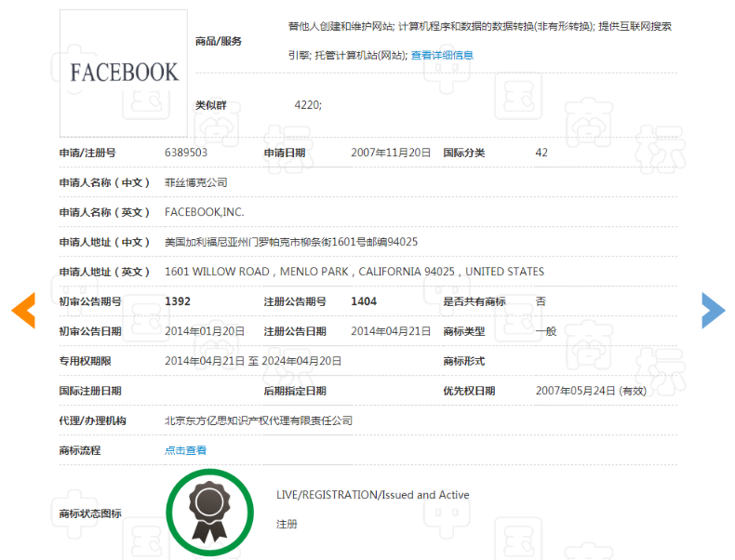Open the 查看详细信息 link
This screenshot has width=735, height=560.
pos(442,55)
